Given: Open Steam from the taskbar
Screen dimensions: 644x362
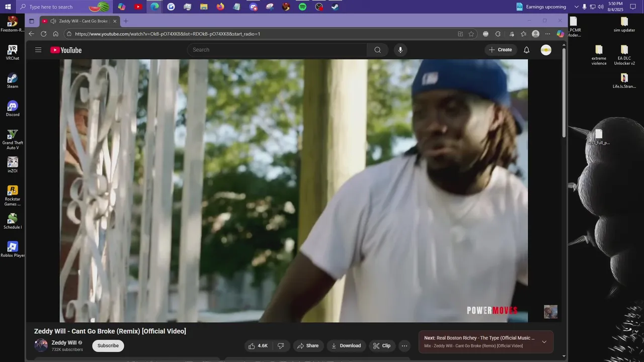Looking at the screenshot, I should [x=335, y=7].
